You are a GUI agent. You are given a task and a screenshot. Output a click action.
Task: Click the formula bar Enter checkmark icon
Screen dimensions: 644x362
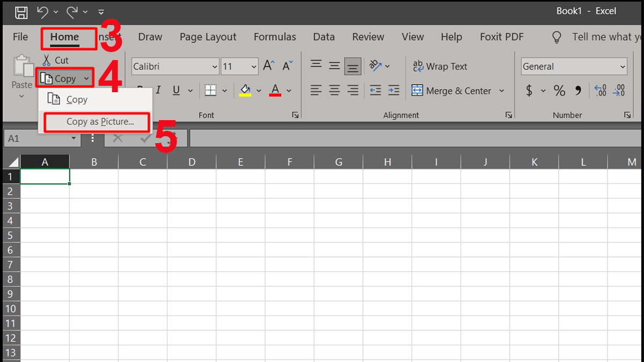145,138
